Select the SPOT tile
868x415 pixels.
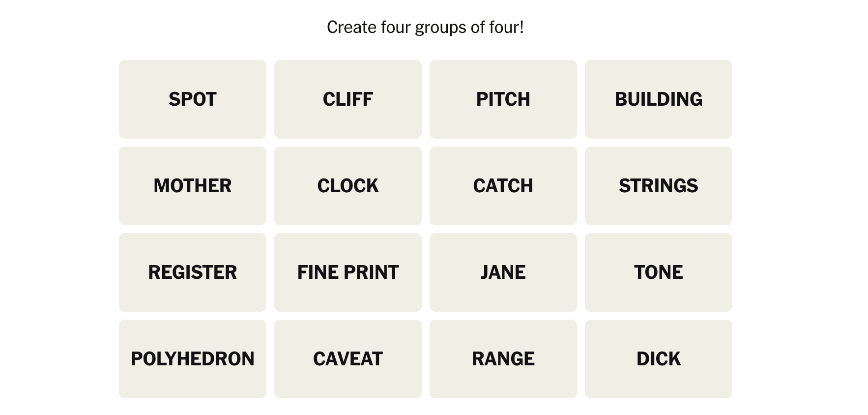[192, 99]
